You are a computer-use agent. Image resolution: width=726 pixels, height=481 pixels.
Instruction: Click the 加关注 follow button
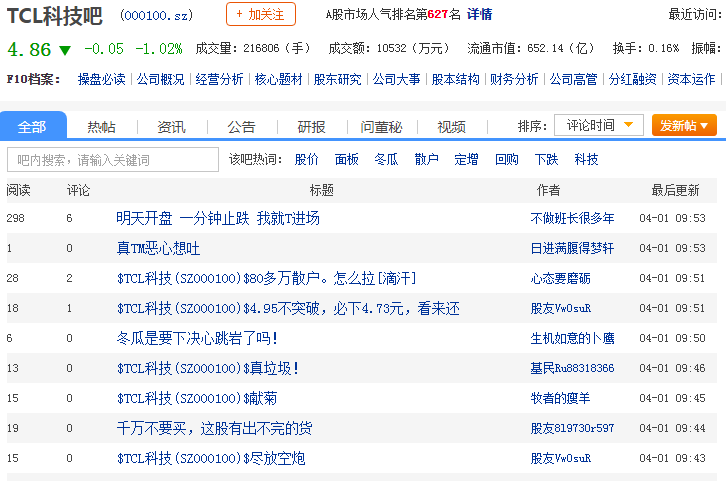pos(261,14)
